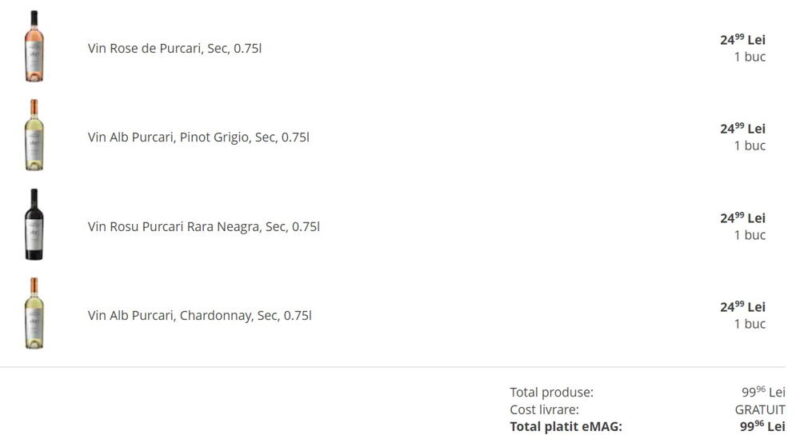Click the Rose de Purcari 1 buc quantity
This screenshot has width=800, height=443.
click(x=749, y=57)
